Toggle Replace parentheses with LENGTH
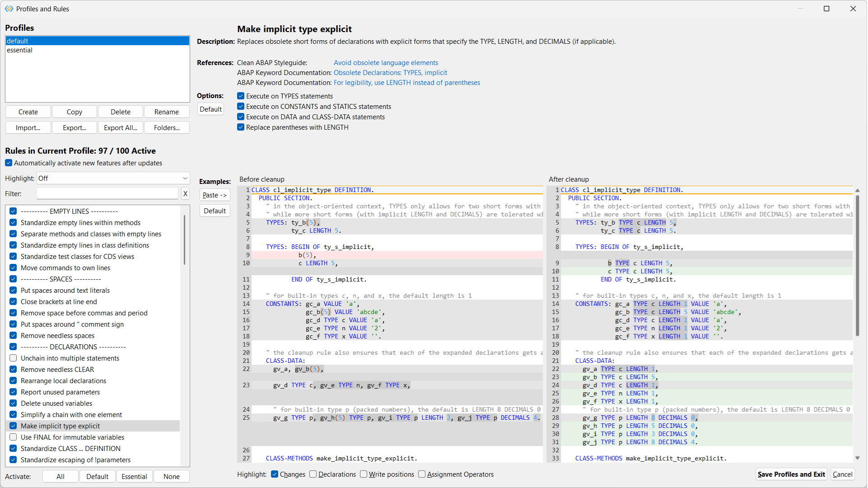 [x=241, y=127]
